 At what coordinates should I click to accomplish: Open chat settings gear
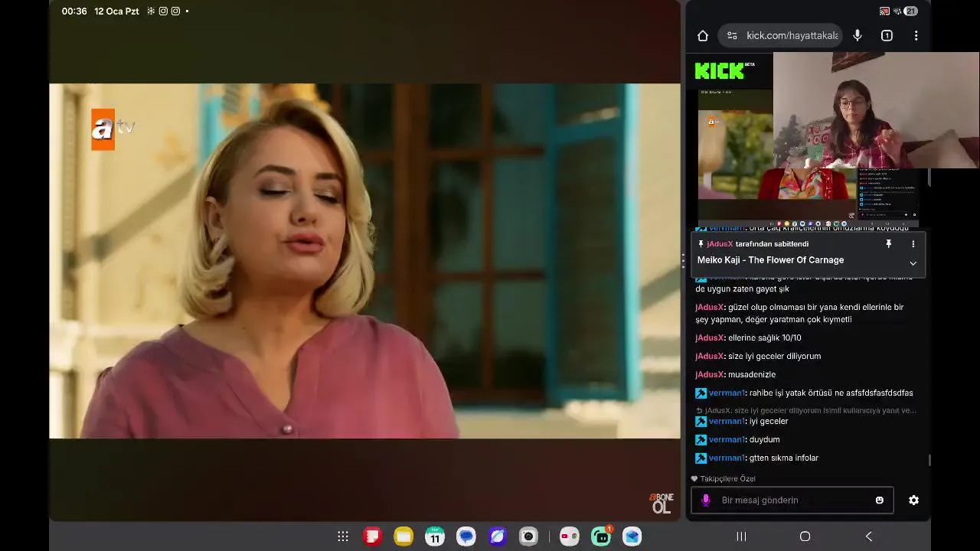tap(913, 500)
